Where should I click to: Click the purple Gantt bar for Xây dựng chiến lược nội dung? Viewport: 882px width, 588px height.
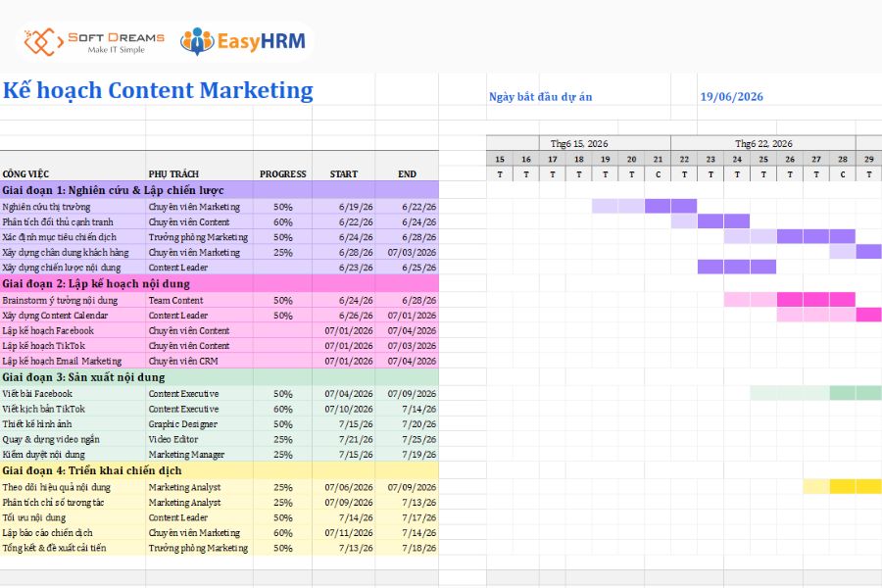(x=737, y=267)
